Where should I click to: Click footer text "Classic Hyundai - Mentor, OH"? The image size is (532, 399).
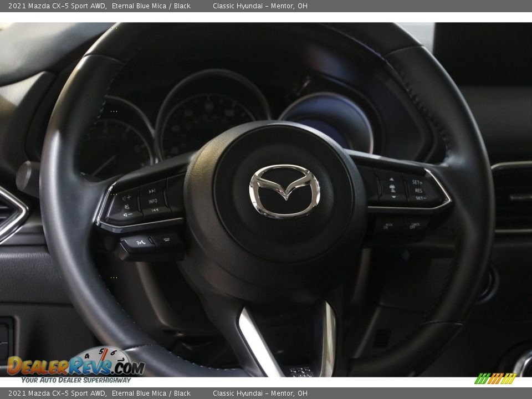coord(260,393)
